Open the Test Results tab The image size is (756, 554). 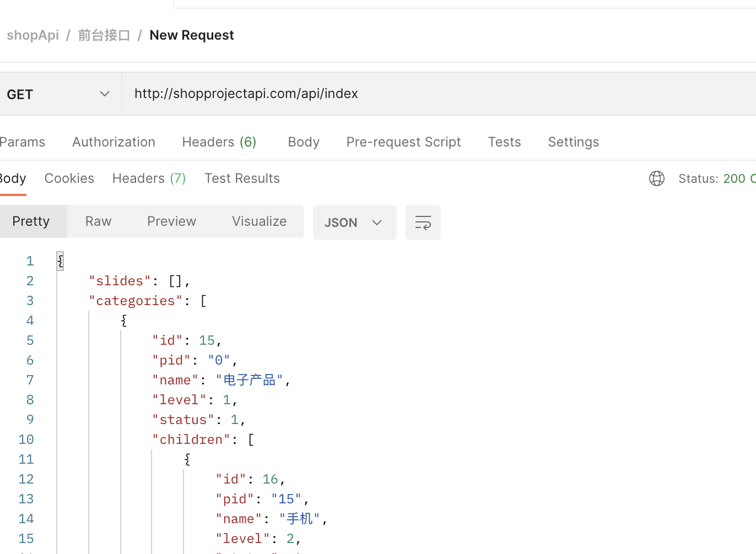coord(242,178)
